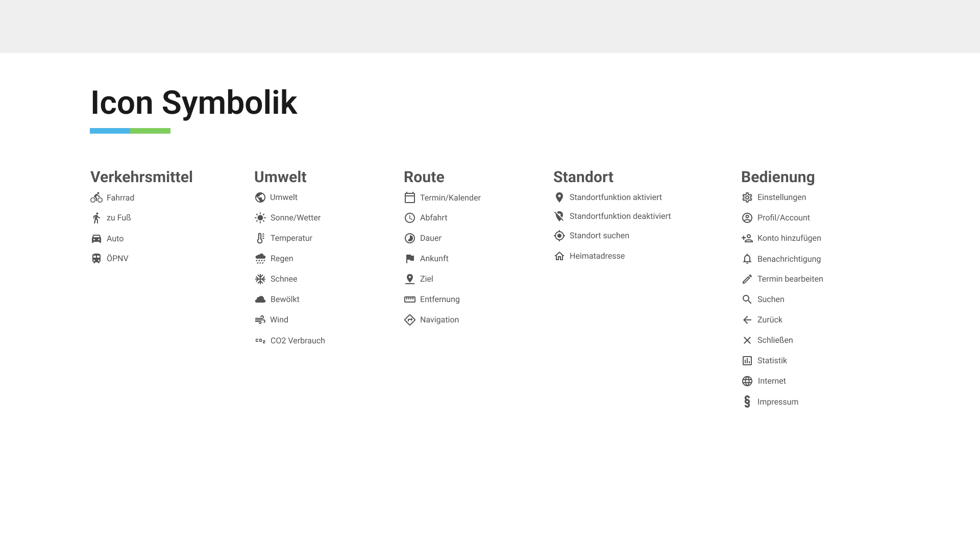Click the flag icon beside Ankunft
980x551 pixels.
[x=410, y=259]
